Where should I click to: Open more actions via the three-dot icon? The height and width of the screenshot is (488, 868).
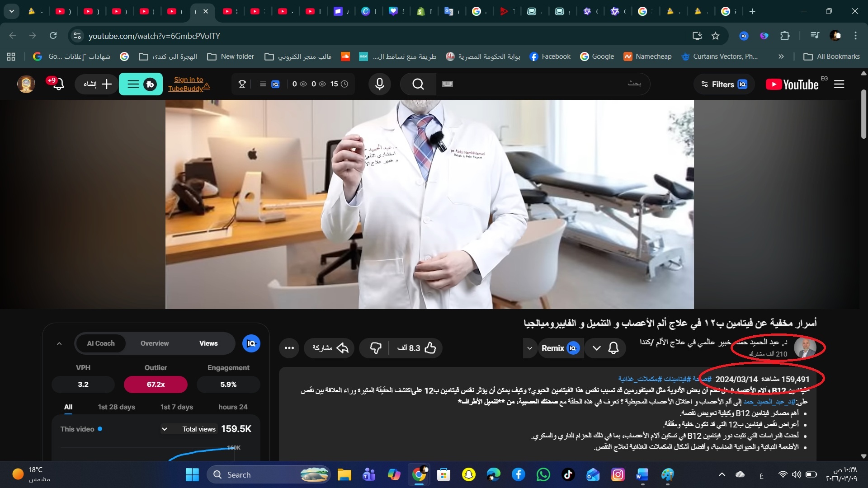pos(289,348)
